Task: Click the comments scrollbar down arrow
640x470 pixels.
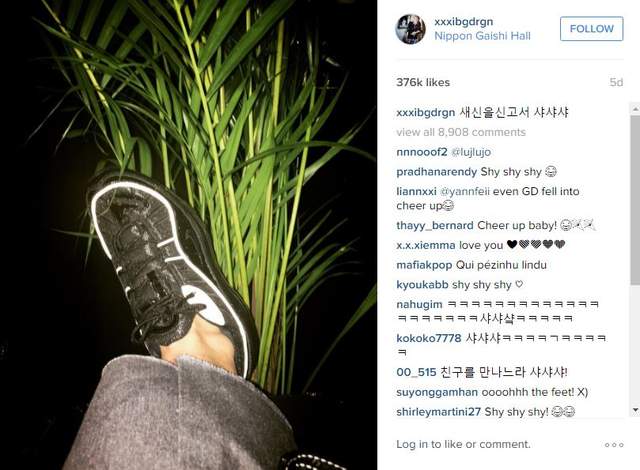Action: pos(635,410)
